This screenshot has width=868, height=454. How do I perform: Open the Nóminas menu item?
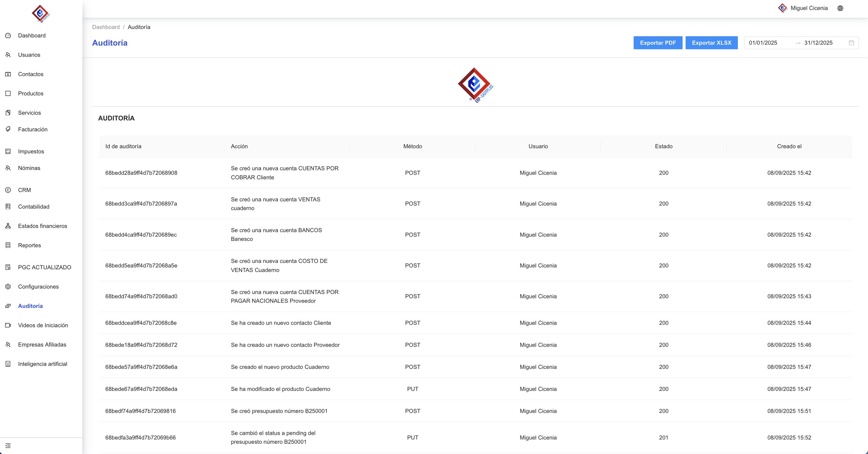click(29, 168)
